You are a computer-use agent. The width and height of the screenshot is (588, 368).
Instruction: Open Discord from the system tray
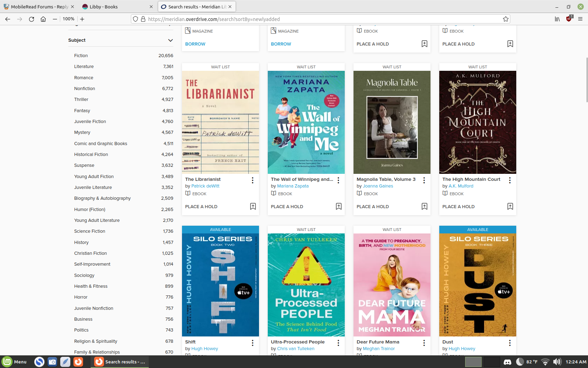(x=507, y=362)
